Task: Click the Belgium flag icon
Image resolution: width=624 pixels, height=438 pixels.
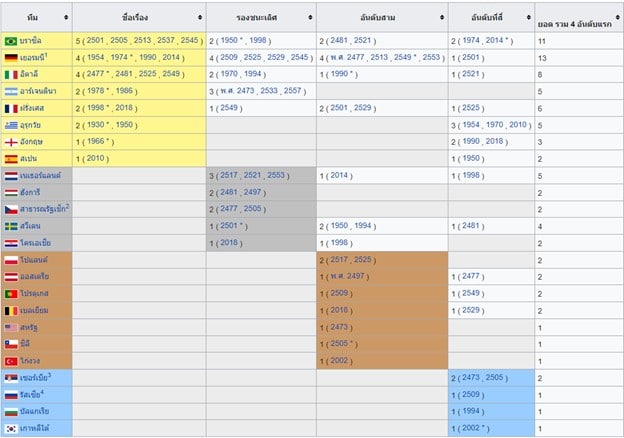Action: (11, 311)
